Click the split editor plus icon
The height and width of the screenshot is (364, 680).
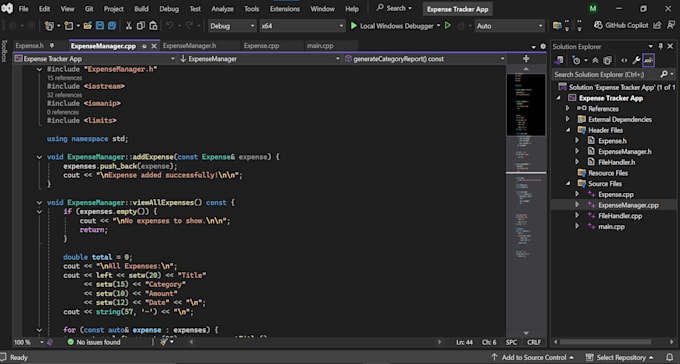click(526, 59)
